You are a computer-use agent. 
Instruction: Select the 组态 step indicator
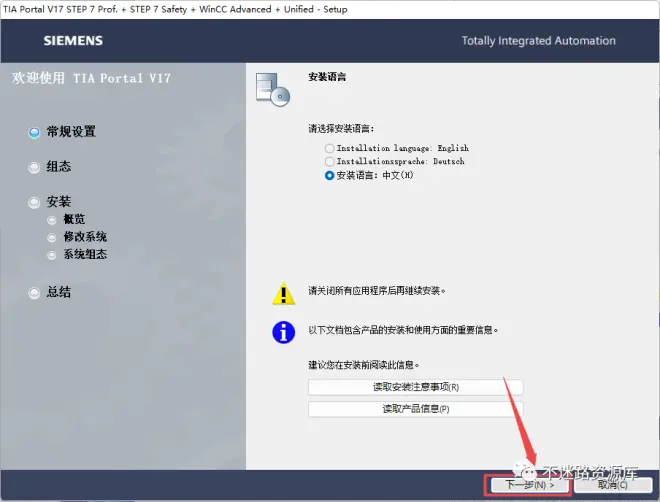coord(34,167)
